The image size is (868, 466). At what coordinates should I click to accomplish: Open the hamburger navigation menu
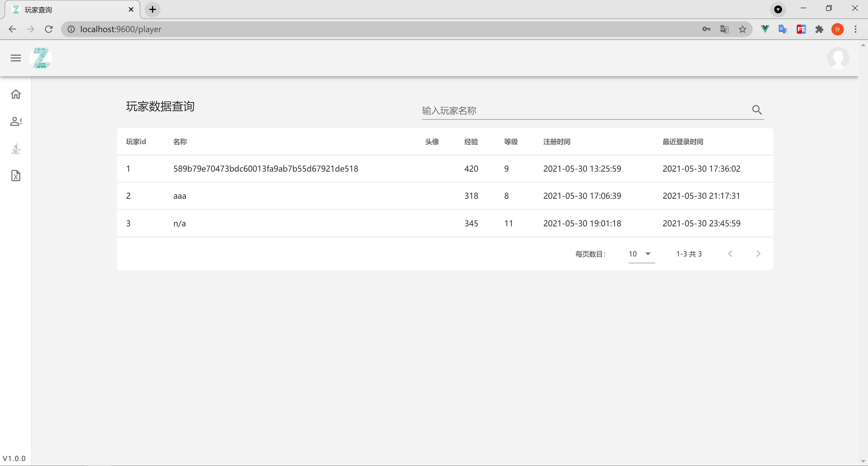(16, 58)
